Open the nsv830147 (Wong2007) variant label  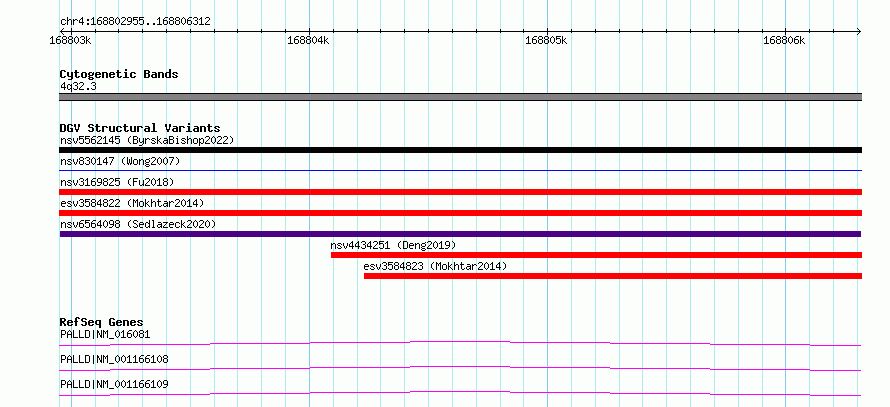pos(120,161)
